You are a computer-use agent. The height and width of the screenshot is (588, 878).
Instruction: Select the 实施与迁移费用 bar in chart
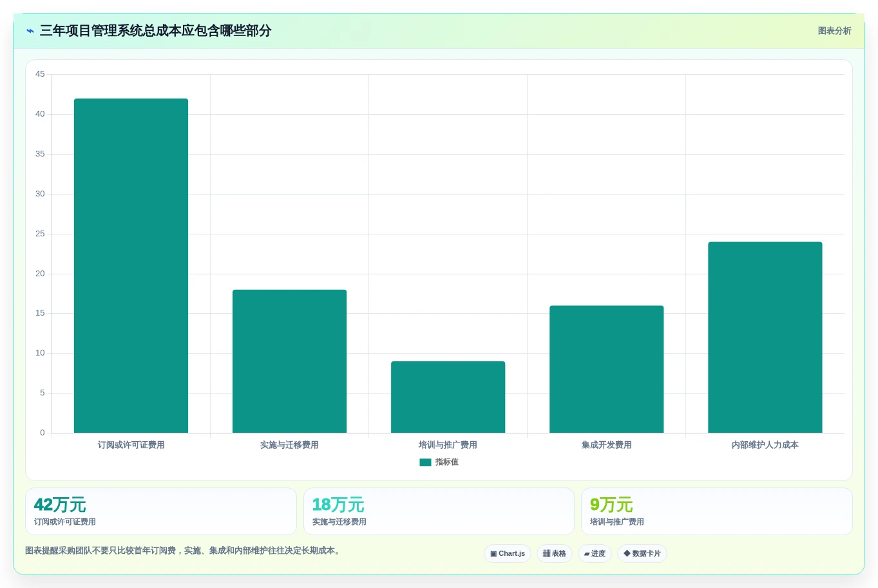click(x=289, y=361)
